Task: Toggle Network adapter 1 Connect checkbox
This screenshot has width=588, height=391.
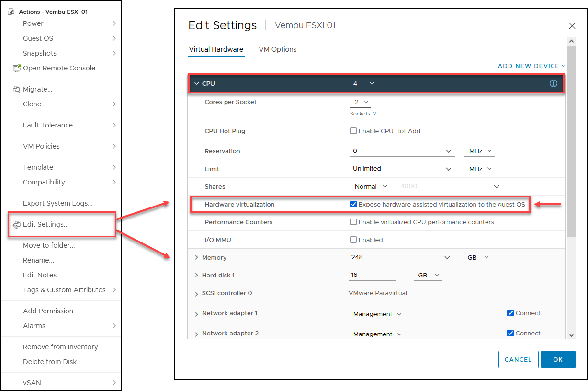Action: pos(510,313)
